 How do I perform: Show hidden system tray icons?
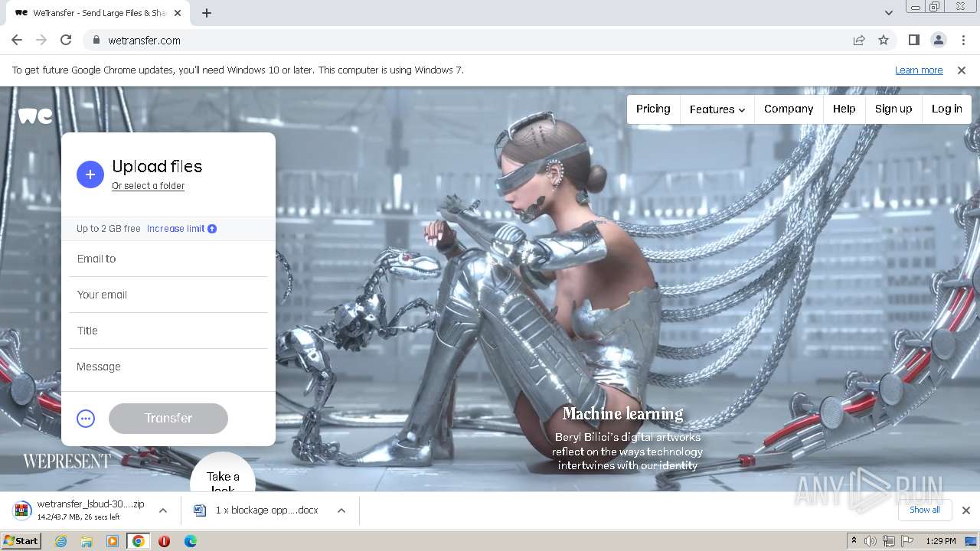pos(854,541)
